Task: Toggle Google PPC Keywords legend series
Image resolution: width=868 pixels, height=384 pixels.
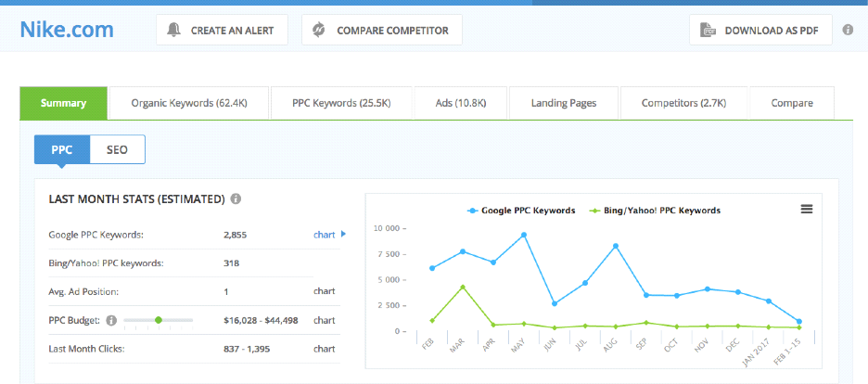Action: [521, 211]
